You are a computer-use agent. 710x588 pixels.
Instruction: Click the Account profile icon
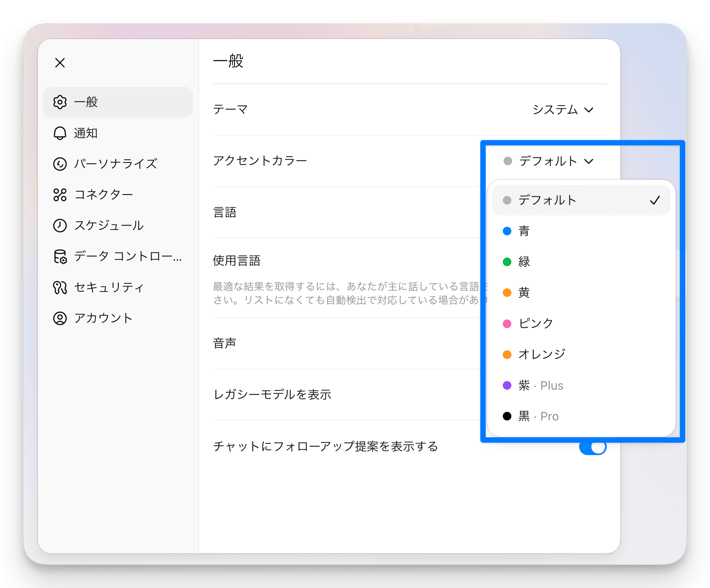pyautogui.click(x=60, y=318)
